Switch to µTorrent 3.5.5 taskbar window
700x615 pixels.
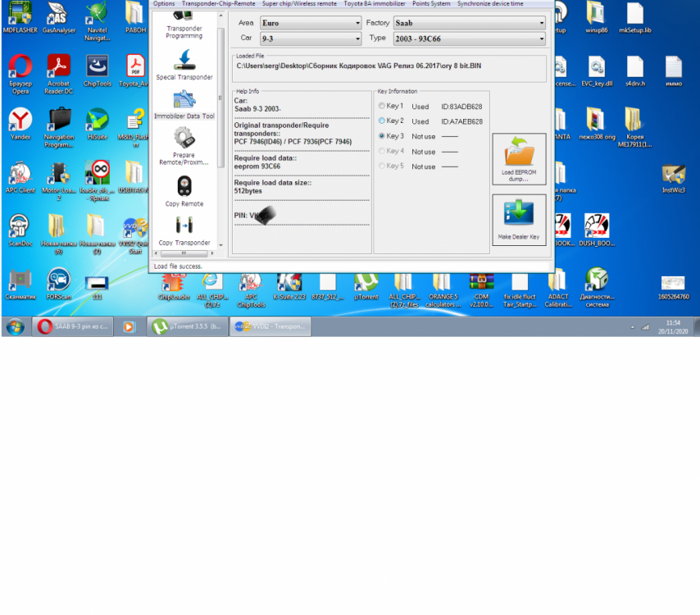click(x=188, y=326)
